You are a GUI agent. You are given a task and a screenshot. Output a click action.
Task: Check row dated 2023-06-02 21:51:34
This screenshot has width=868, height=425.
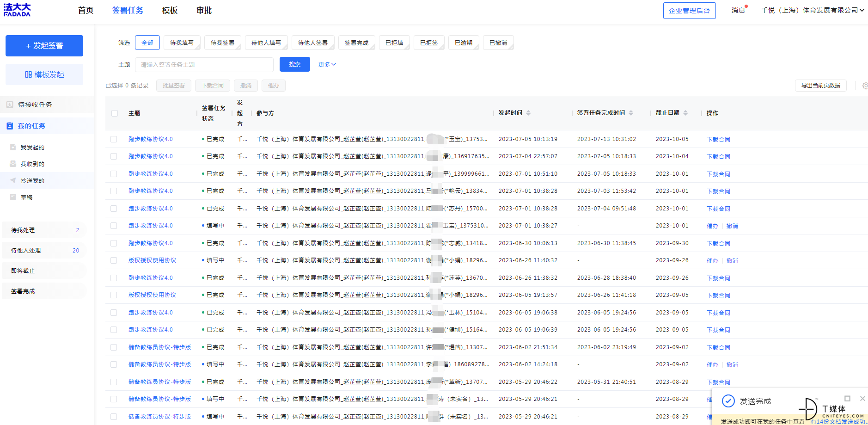(114, 347)
